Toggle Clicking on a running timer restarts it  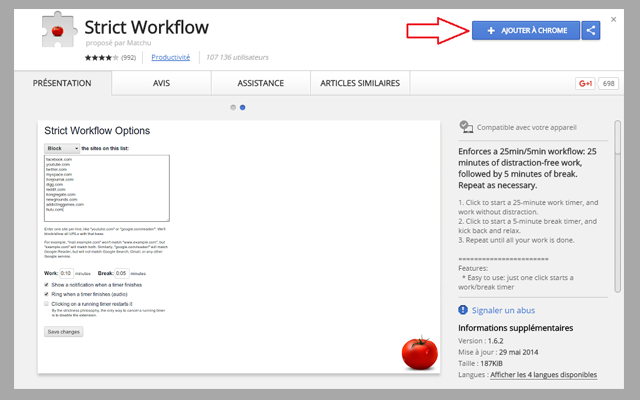[47, 304]
